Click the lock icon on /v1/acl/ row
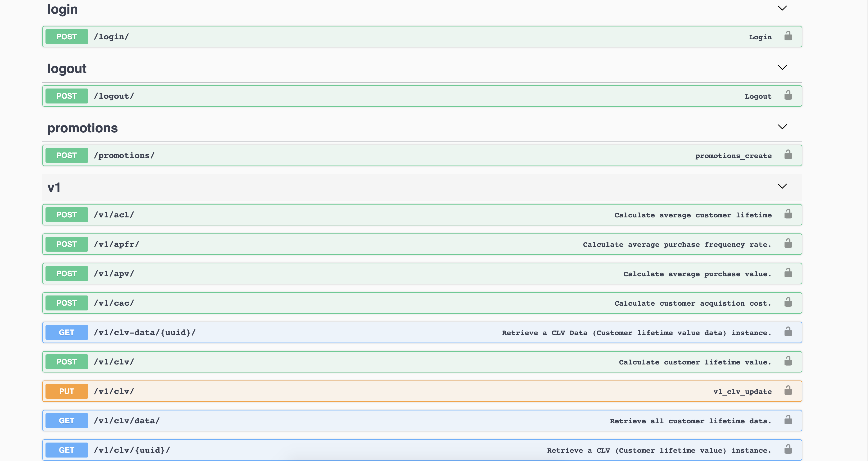Image resolution: width=868 pixels, height=461 pixels. pyautogui.click(x=789, y=214)
